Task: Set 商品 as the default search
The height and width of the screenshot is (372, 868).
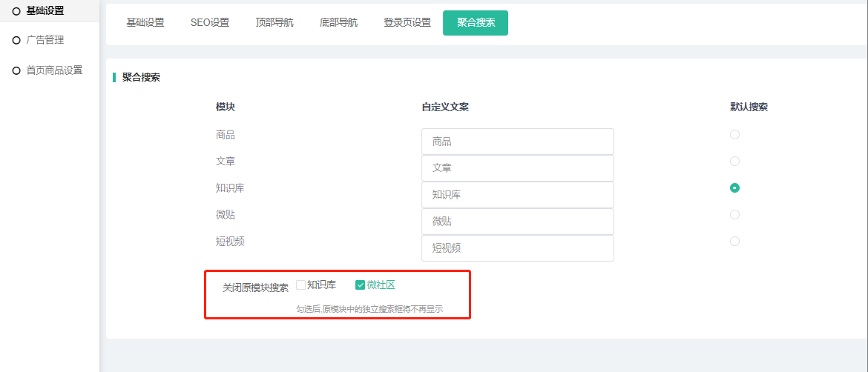Action: coord(734,134)
